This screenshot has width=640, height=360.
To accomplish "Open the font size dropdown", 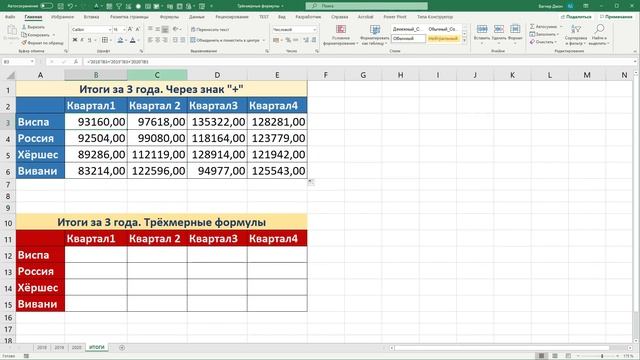I will [x=124, y=30].
